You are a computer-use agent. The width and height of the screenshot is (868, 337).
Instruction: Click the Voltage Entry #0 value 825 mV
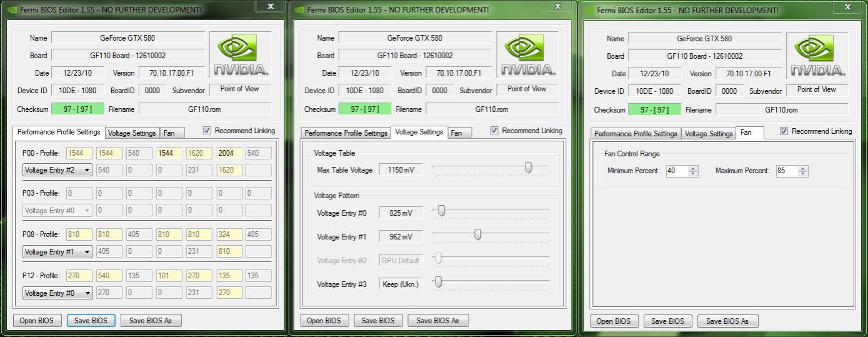click(401, 213)
